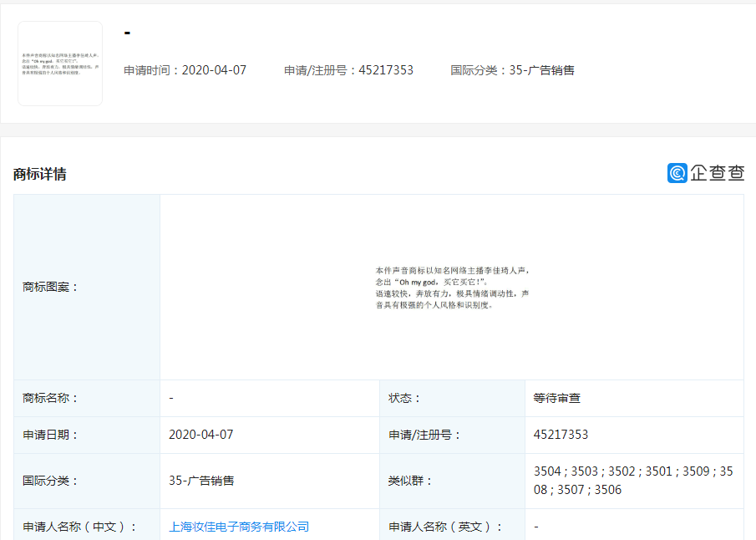Select the 申请日期 value 2020-04-07 in the table
Viewport: 756px width, 540px height.
(x=201, y=435)
